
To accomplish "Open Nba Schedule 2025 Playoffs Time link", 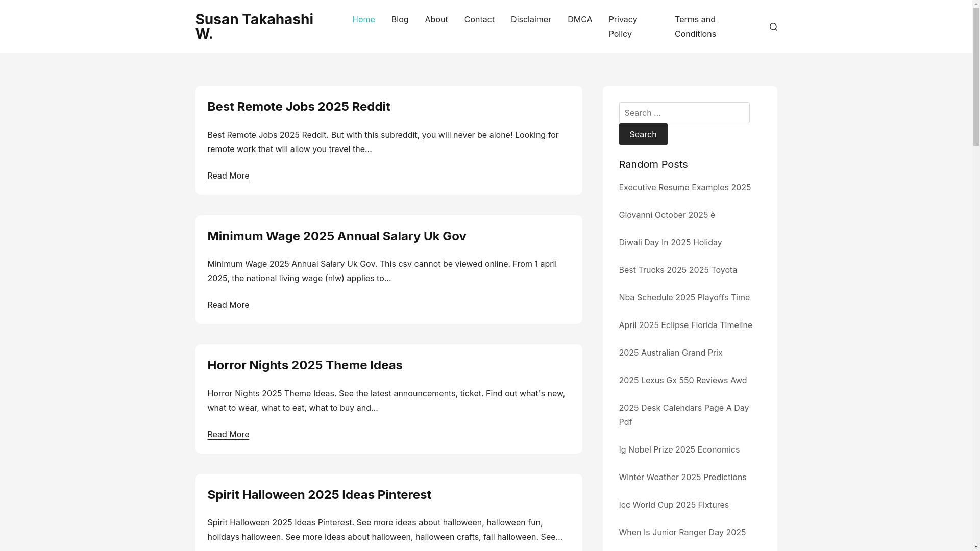I will (x=684, y=297).
